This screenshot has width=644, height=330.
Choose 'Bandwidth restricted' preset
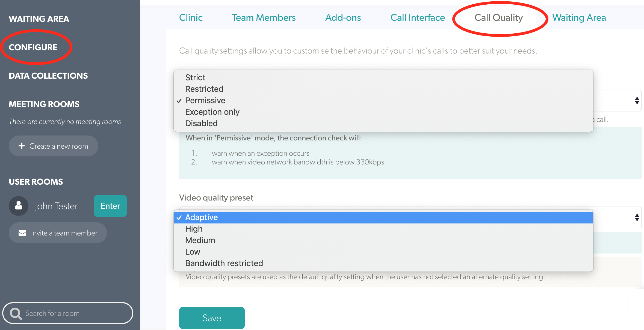click(224, 263)
